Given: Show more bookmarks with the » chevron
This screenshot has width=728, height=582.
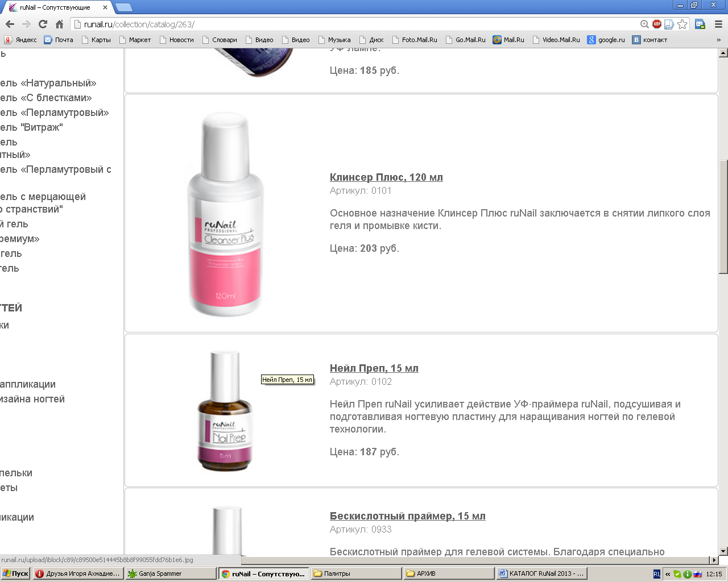Looking at the screenshot, I should click(718, 40).
